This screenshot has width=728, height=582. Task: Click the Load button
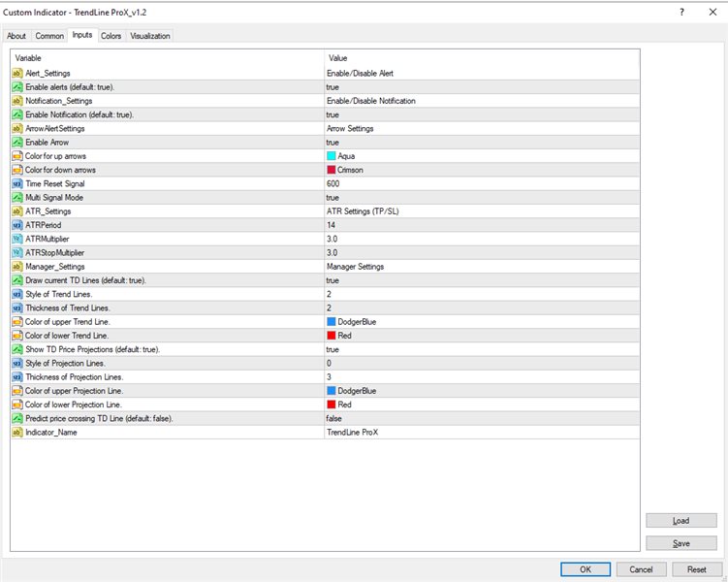pos(681,521)
